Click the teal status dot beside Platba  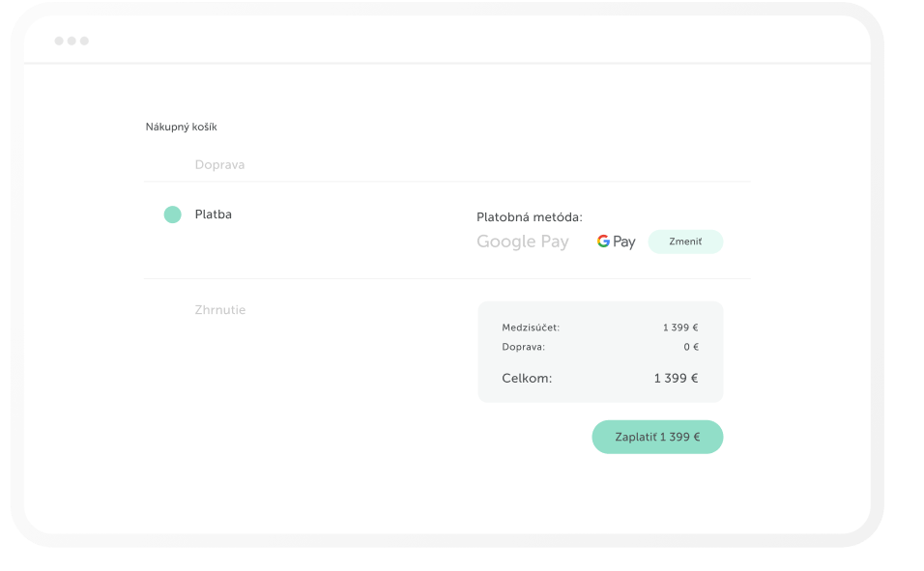click(174, 214)
